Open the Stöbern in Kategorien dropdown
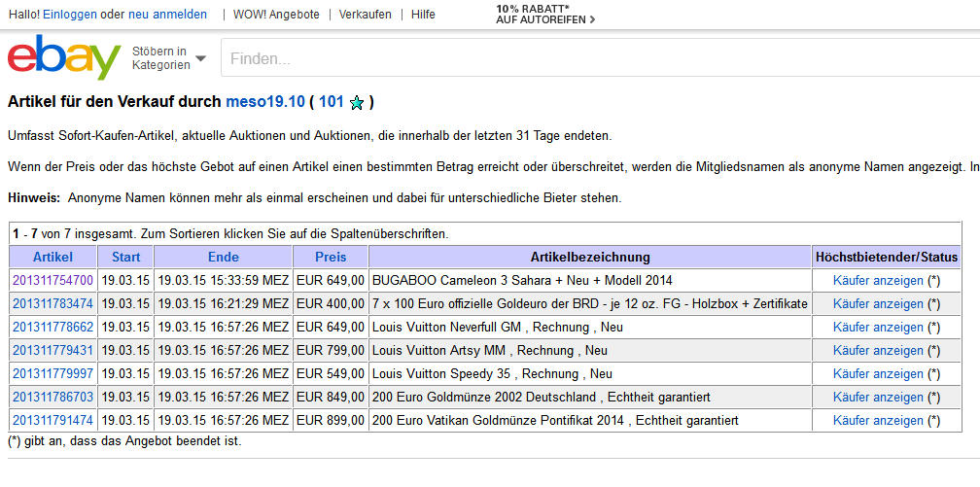This screenshot has height=487, width=980. pyautogui.click(x=169, y=58)
